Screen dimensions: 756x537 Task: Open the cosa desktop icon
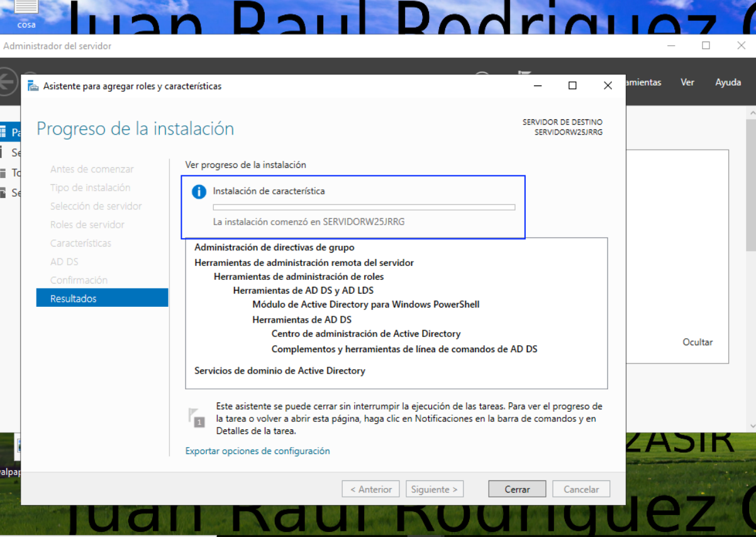point(26,14)
